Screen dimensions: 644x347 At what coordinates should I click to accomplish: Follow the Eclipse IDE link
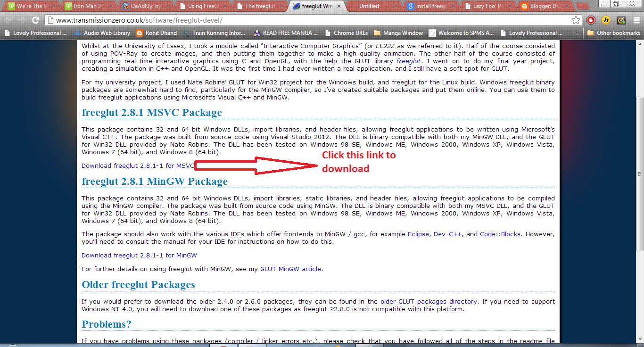(419, 234)
